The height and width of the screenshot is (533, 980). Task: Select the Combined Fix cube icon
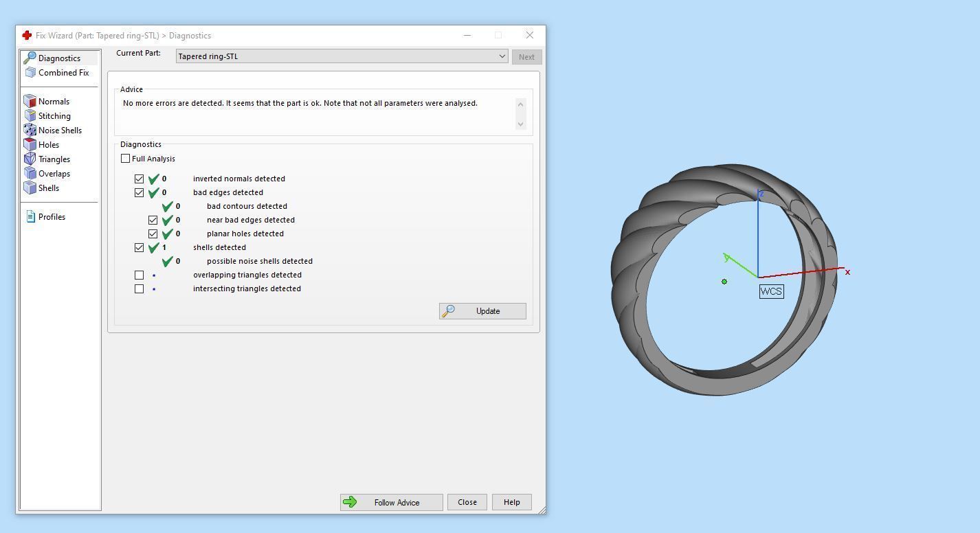click(30, 73)
